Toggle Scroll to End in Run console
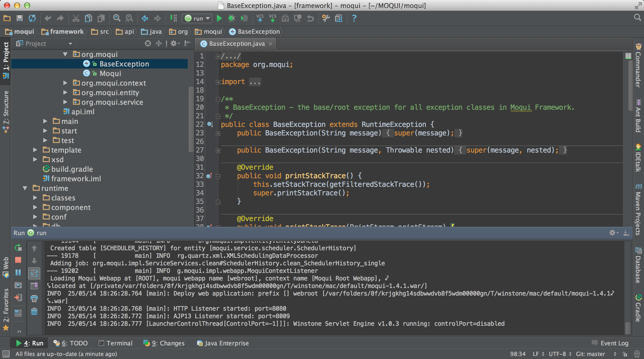Image resolution: width=644 pixels, height=359 pixels. pos(34,286)
